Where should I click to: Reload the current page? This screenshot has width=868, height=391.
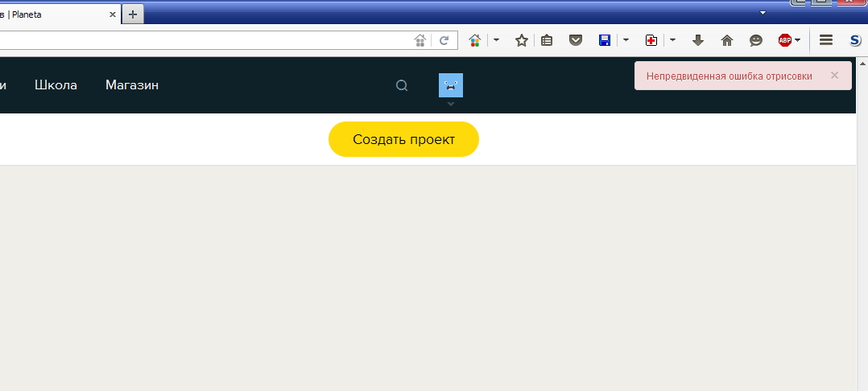(444, 40)
